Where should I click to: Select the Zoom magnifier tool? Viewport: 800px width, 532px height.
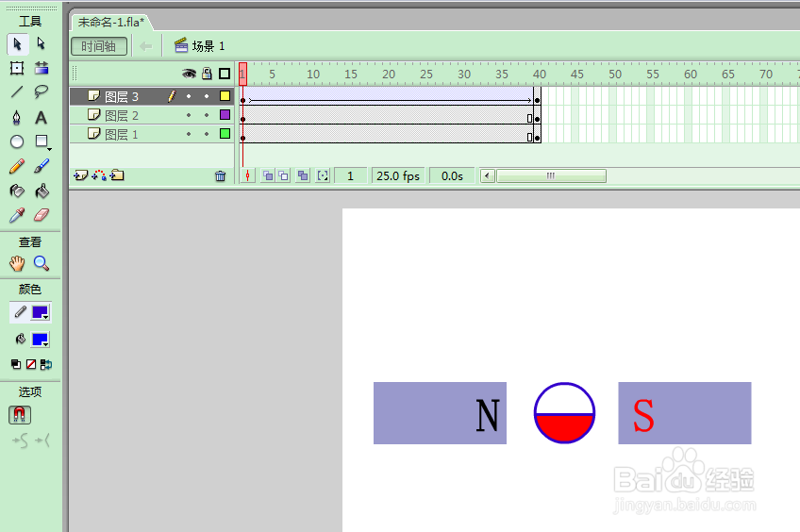tap(42, 264)
